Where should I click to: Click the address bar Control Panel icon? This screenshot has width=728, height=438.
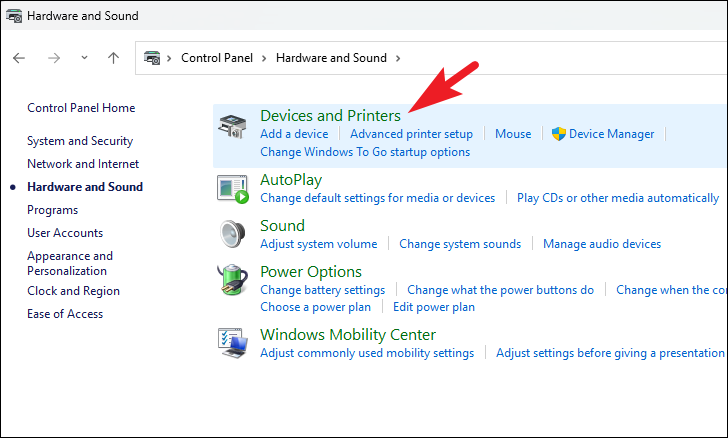[x=152, y=58]
